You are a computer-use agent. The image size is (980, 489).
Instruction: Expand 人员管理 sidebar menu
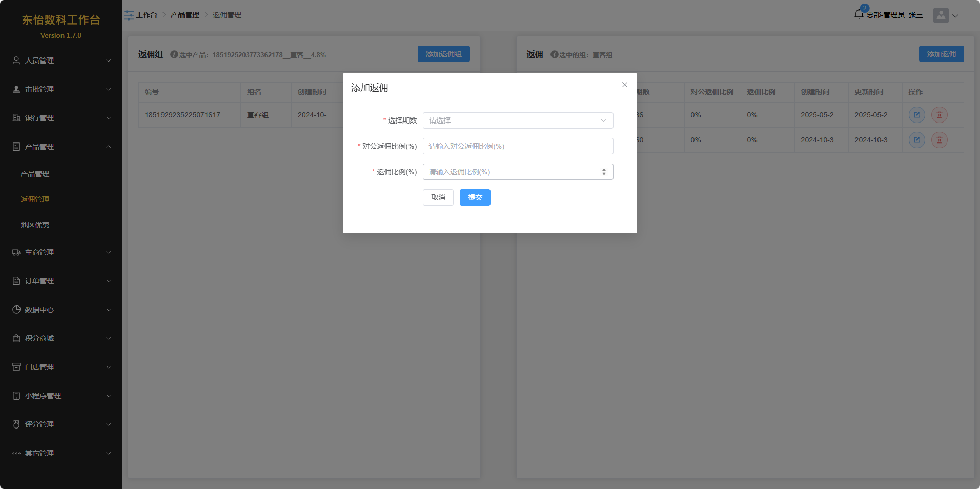pyautogui.click(x=61, y=60)
